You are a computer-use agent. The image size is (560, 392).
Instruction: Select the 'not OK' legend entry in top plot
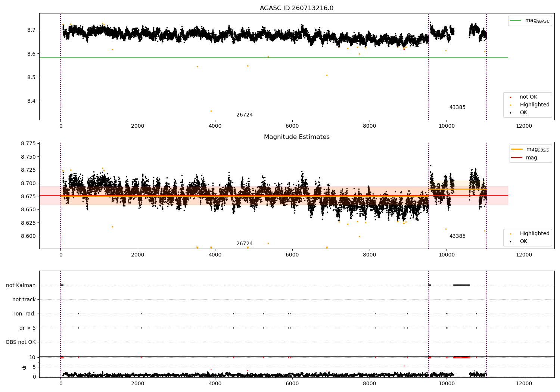[528, 97]
